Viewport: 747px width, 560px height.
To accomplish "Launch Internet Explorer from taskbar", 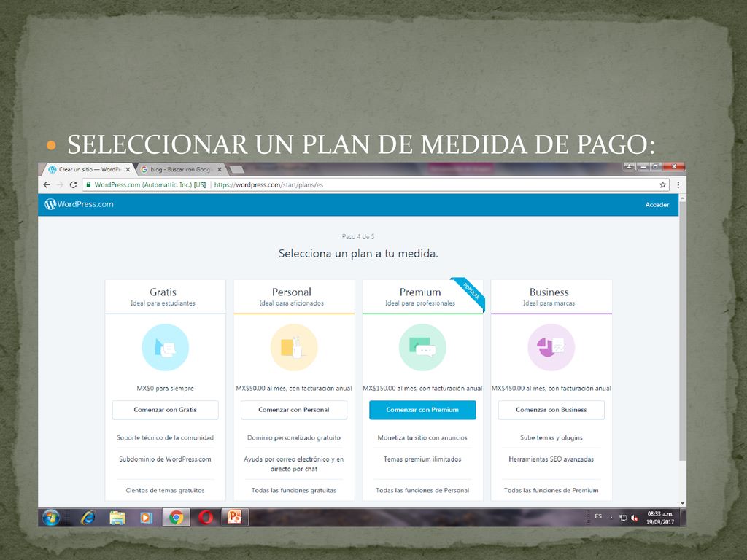I will click(x=88, y=518).
